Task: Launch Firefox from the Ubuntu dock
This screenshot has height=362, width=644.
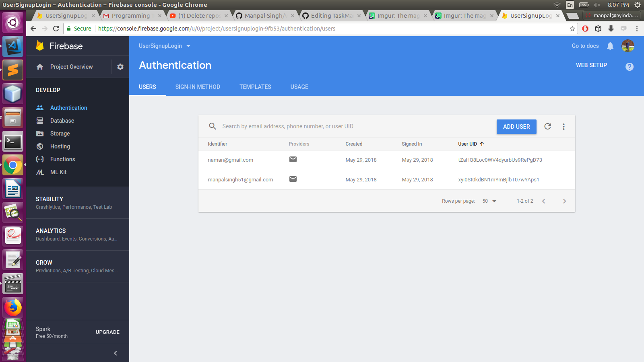Action: coord(13,308)
